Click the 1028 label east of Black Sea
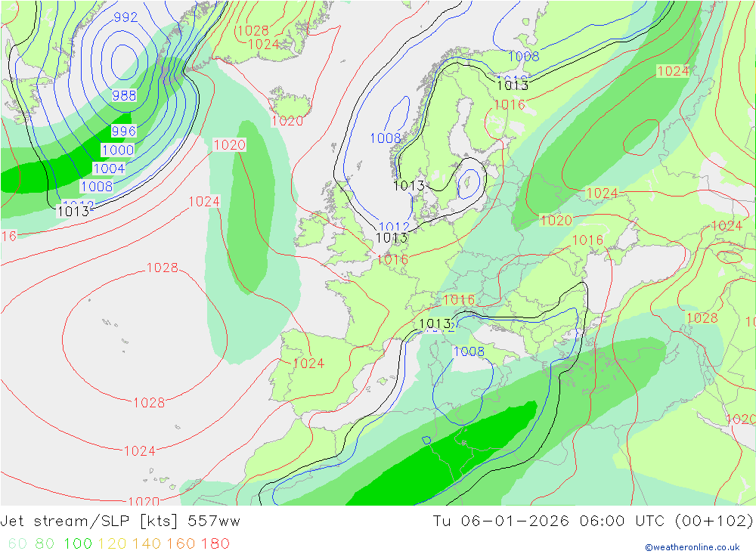Viewport: 756px width, 554px height. click(702, 318)
